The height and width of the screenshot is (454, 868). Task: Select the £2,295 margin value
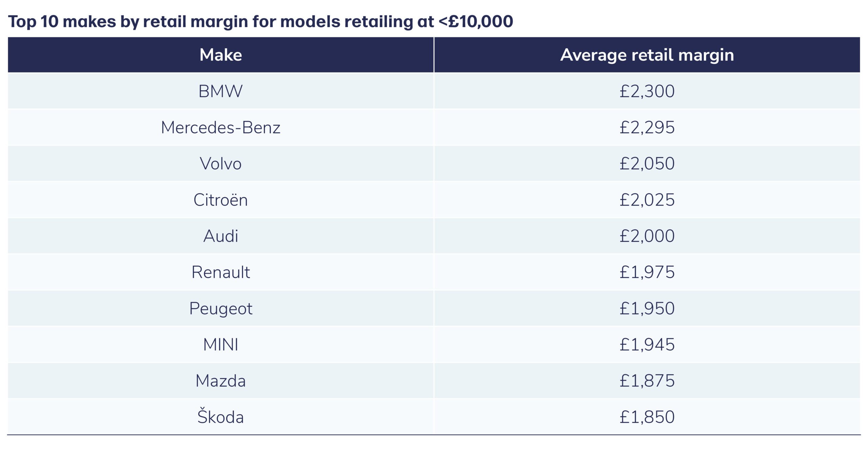point(647,128)
